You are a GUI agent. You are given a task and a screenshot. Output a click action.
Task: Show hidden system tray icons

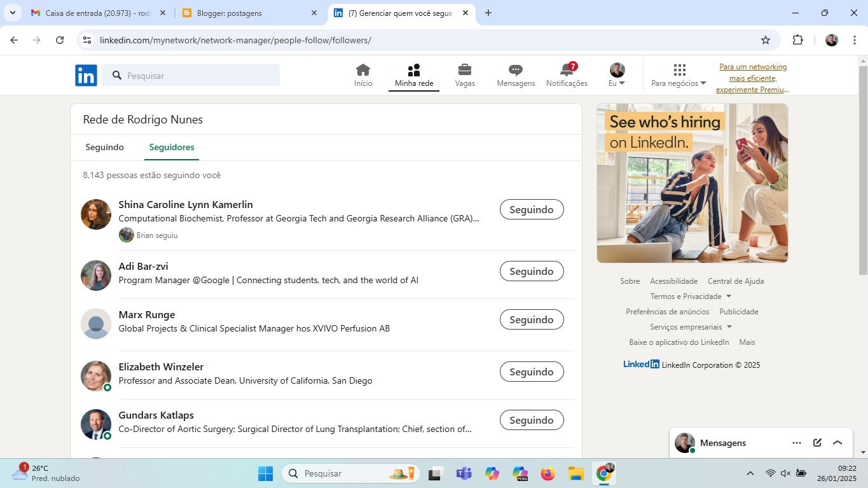750,473
